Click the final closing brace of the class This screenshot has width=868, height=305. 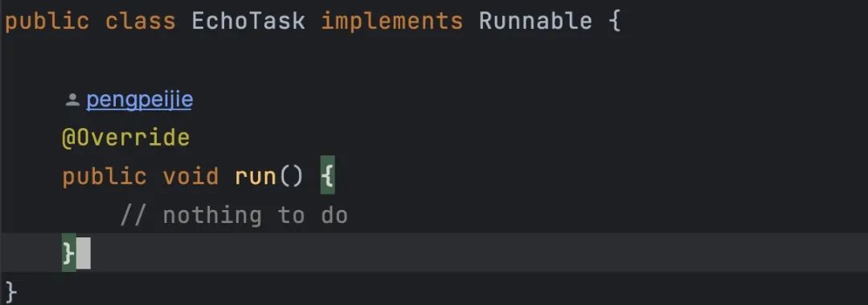coord(11,292)
